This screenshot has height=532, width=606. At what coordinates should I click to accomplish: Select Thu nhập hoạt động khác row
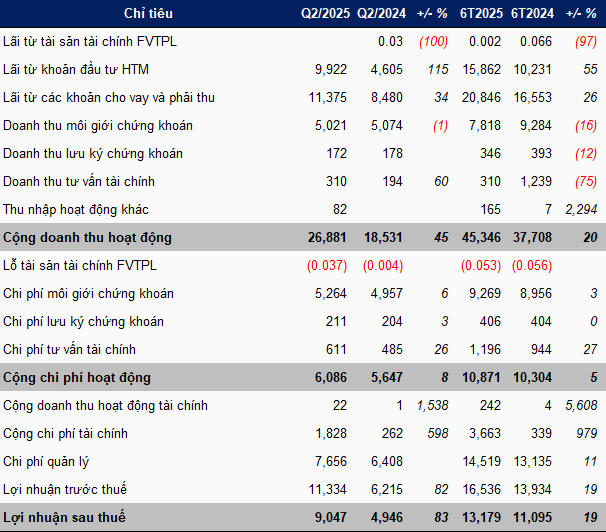pyautogui.click(x=303, y=209)
